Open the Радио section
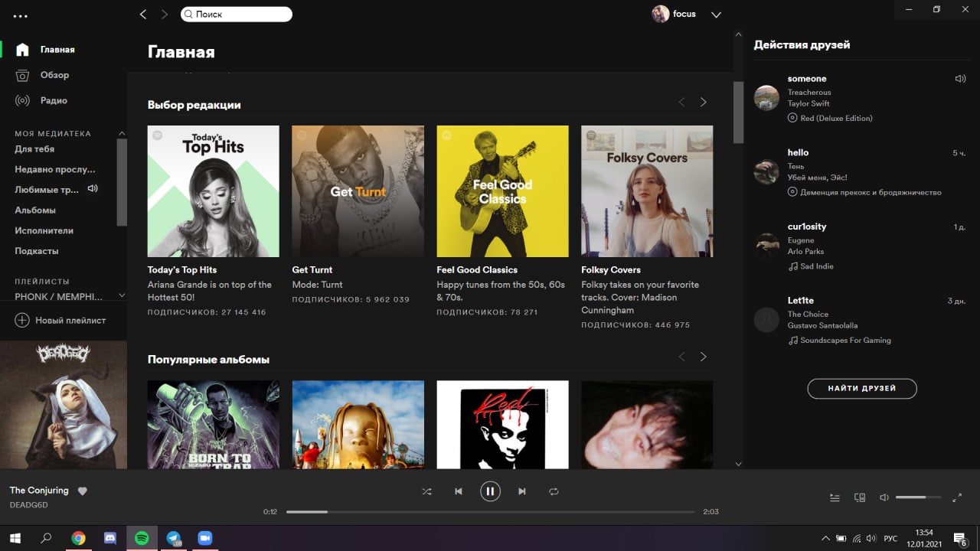Viewport: 980px width, 551px height. [x=54, y=100]
